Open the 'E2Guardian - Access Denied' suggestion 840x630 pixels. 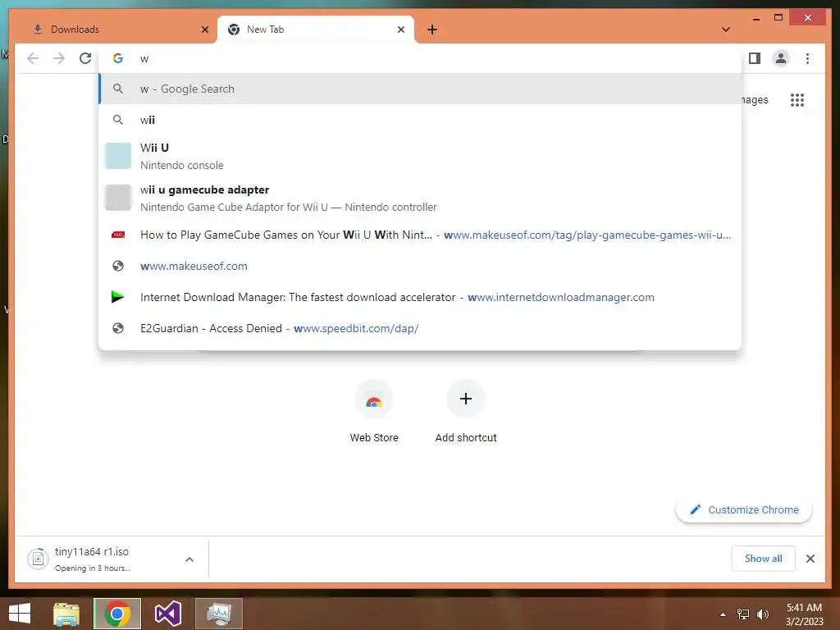pyautogui.click(x=420, y=328)
